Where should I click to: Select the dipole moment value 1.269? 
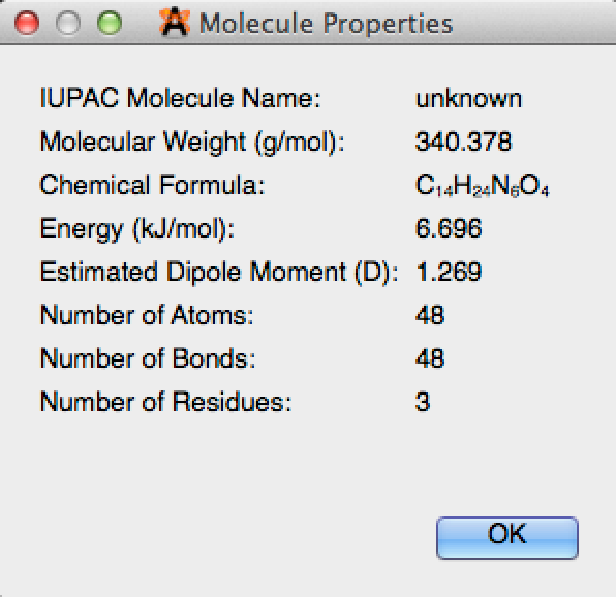pos(448,272)
